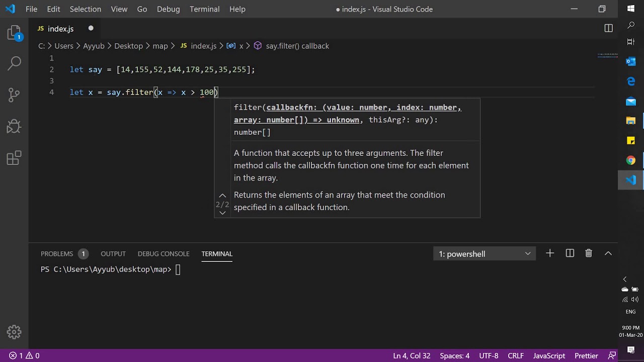Click the volume icon in system tray
The image size is (644, 362).
pos(635,299)
